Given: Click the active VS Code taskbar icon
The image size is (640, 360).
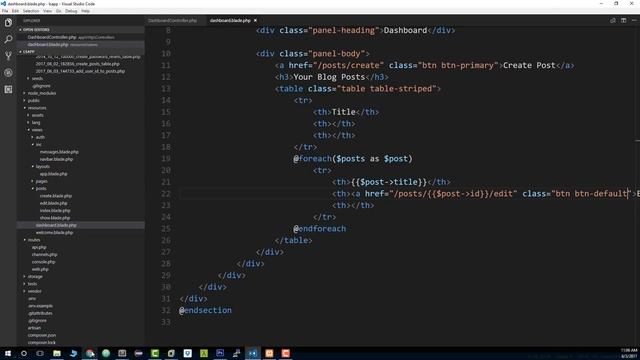Looking at the screenshot, I should pos(253,353).
